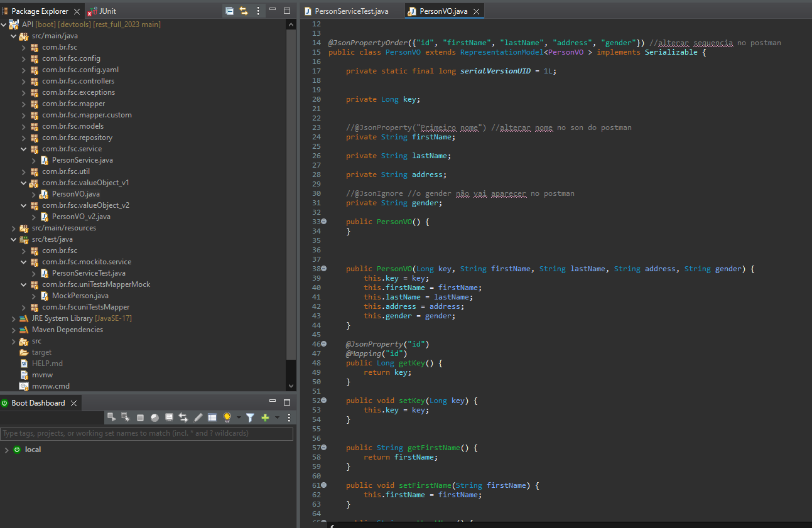The height and width of the screenshot is (528, 812).
Task: Click the pencil edit icon in Boot Dashboard
Action: click(x=198, y=418)
